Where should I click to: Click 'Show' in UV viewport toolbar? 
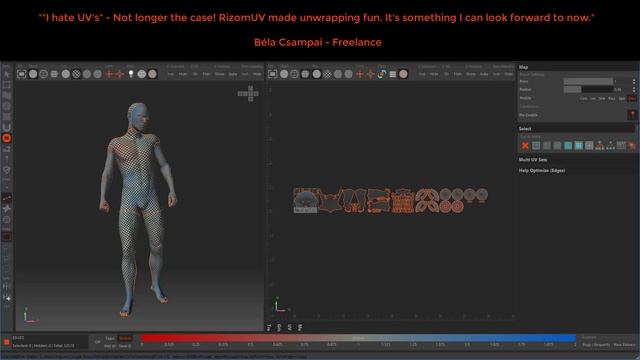[471, 74]
